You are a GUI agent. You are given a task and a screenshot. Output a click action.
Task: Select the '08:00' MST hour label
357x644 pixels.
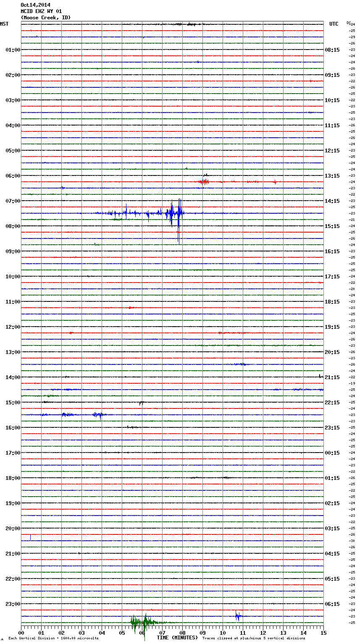click(13, 226)
